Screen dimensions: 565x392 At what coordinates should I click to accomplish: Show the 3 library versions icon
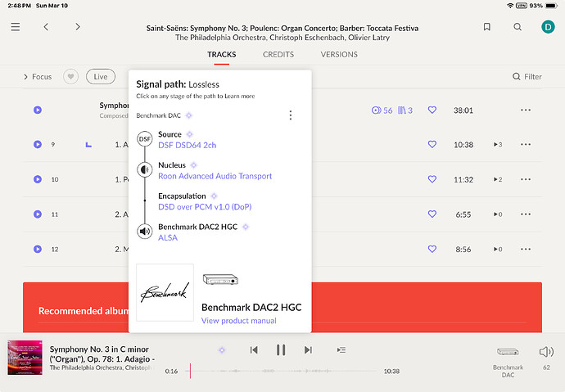405,110
